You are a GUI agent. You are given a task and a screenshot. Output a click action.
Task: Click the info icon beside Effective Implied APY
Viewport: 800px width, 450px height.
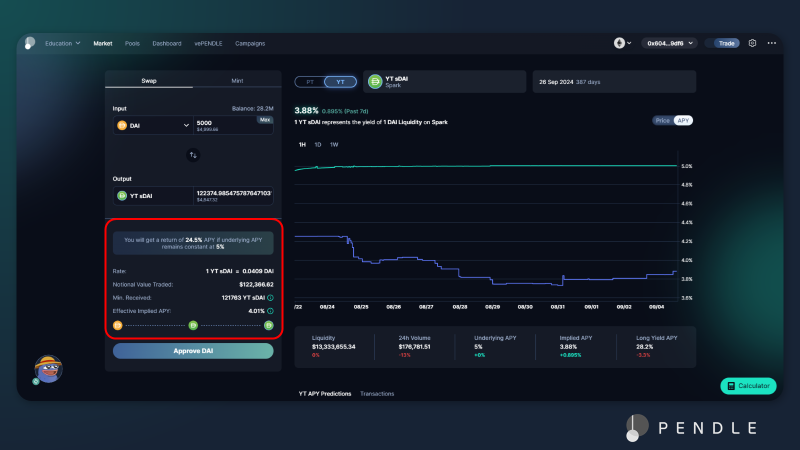coord(270,310)
